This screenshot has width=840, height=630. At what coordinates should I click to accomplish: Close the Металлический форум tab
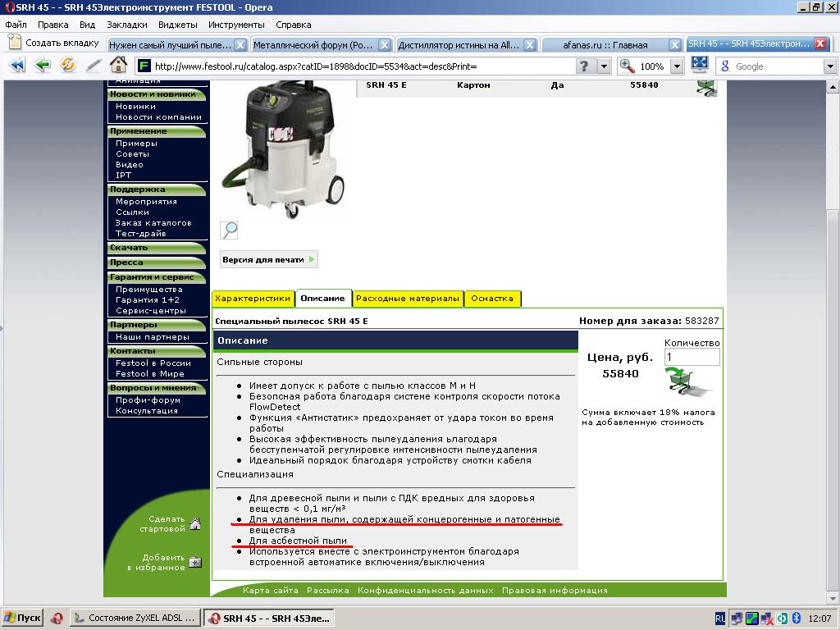click(385, 45)
